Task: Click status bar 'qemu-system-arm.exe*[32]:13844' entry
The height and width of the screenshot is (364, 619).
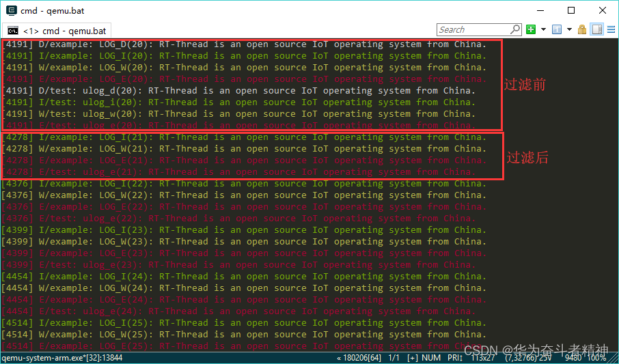Action: [62, 358]
